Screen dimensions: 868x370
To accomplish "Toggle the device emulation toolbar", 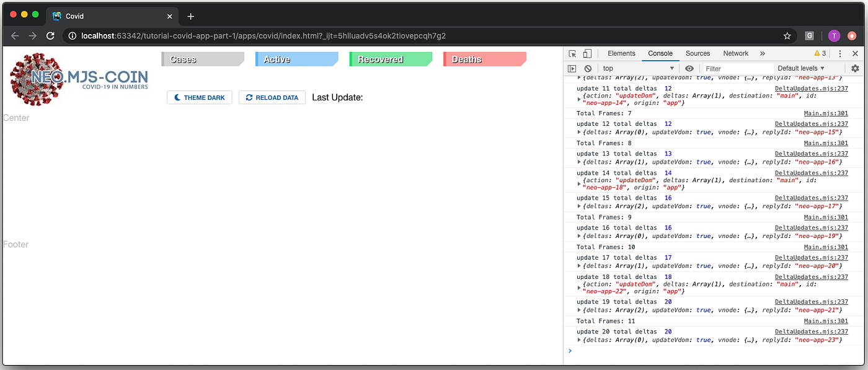I will (587, 53).
